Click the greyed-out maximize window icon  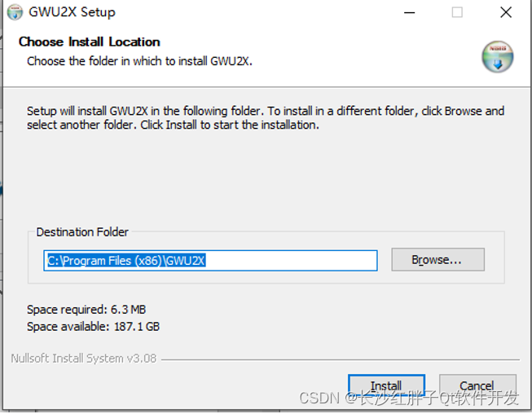coord(457,12)
